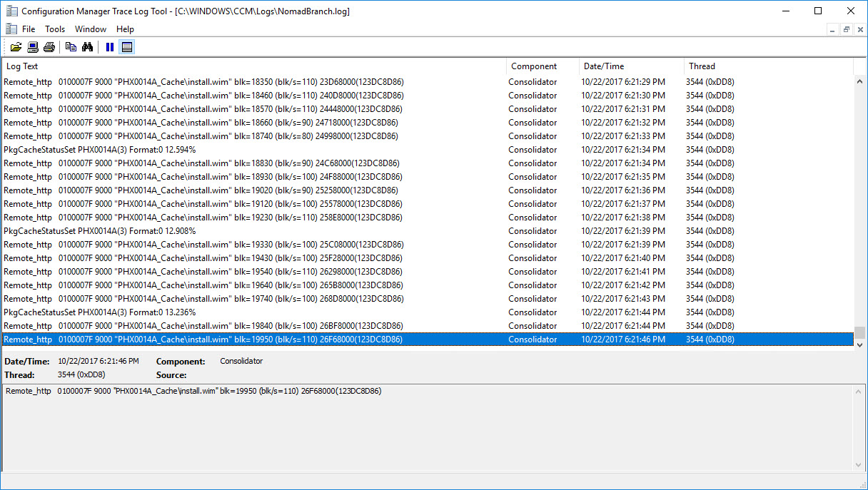Image resolution: width=868 pixels, height=490 pixels.
Task: Print the log using the printer icon
Action: tap(49, 47)
